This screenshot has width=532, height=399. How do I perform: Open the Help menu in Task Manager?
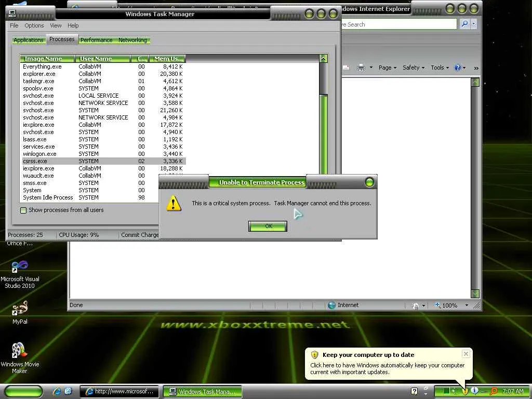tap(73, 25)
